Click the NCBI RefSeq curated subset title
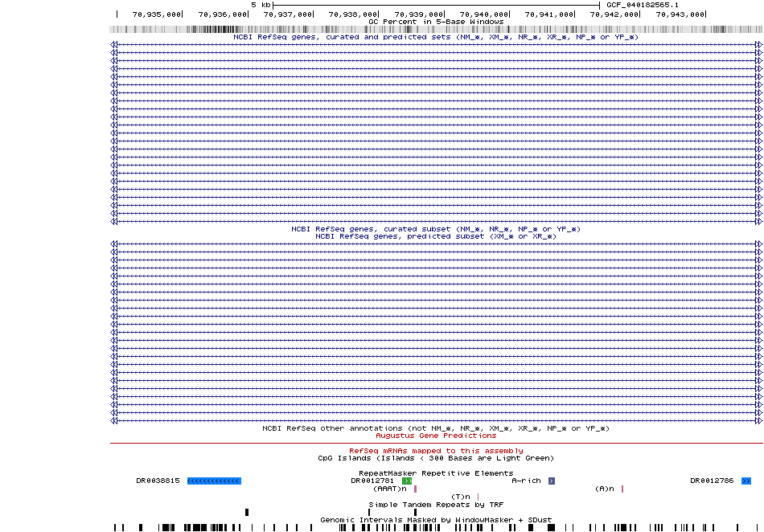764x532 pixels. [436, 229]
